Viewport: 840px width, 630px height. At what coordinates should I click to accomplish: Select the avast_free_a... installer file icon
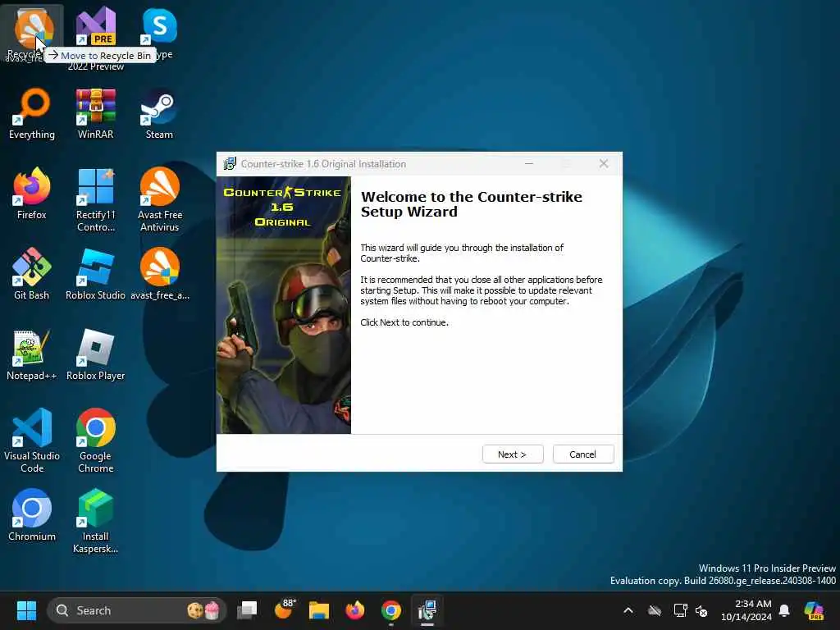(160, 274)
